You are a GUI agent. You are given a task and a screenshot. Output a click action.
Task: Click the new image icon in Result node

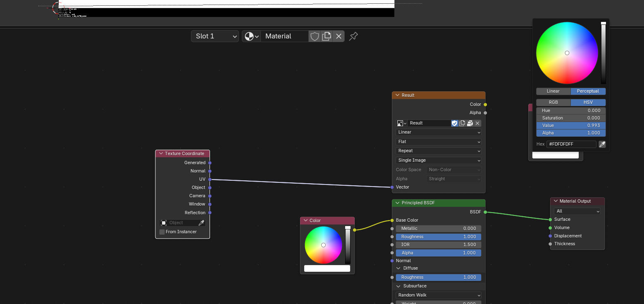[462, 123]
